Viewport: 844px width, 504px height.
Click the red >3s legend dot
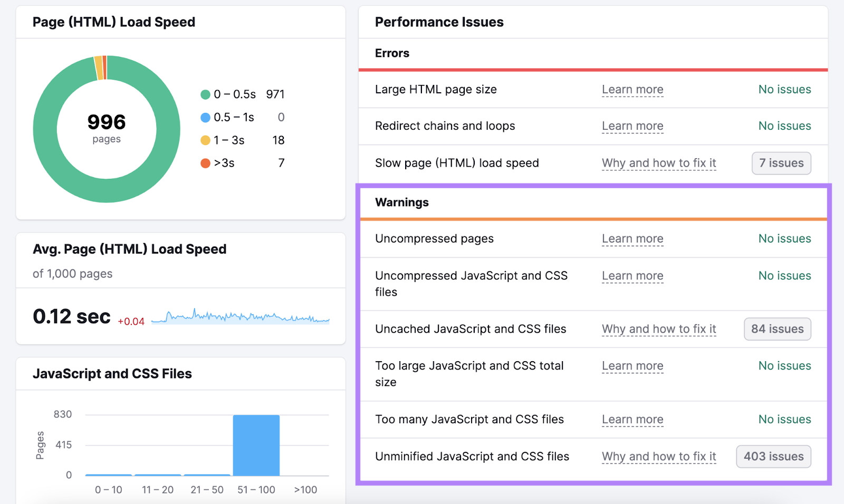206,163
